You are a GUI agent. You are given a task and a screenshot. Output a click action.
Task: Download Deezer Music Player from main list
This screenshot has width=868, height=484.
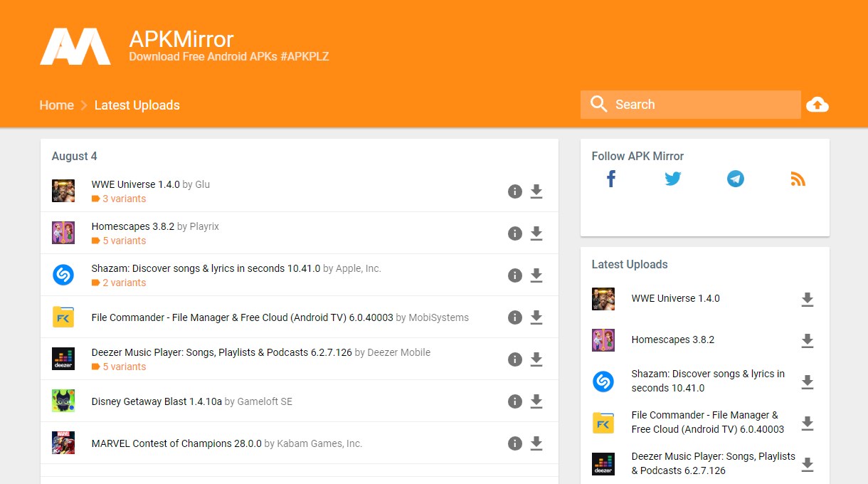pyautogui.click(x=536, y=359)
